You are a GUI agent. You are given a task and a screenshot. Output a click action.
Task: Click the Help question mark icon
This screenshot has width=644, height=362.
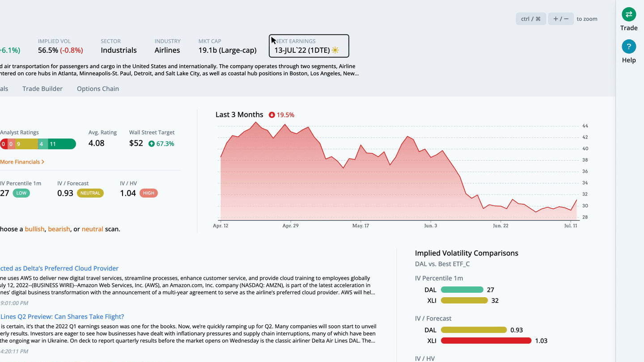click(x=629, y=46)
